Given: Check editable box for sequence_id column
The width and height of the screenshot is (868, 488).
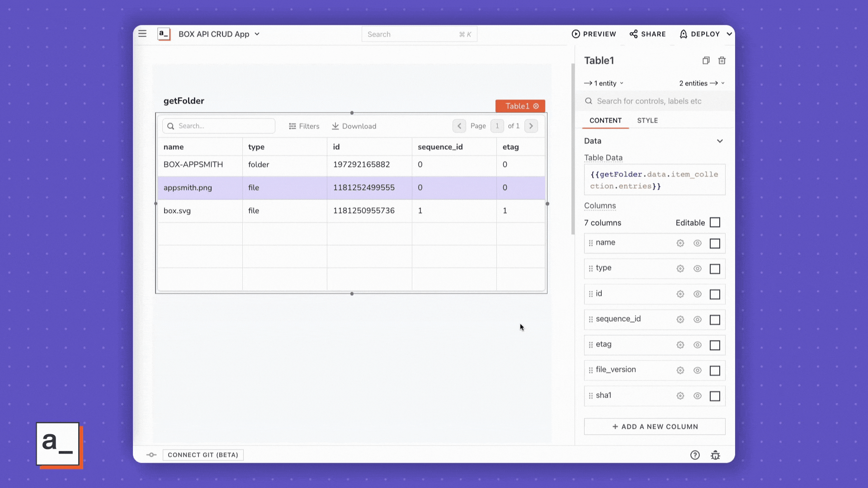Looking at the screenshot, I should tap(715, 320).
